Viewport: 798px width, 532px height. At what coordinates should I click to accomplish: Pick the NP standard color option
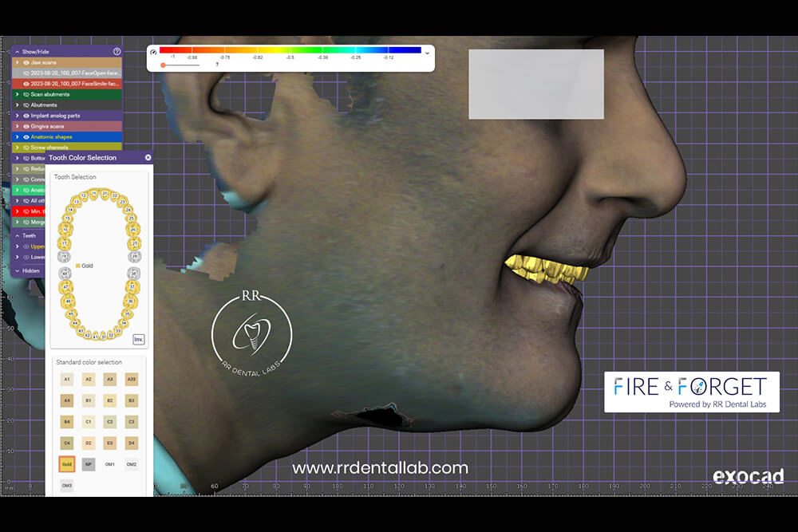[89, 464]
